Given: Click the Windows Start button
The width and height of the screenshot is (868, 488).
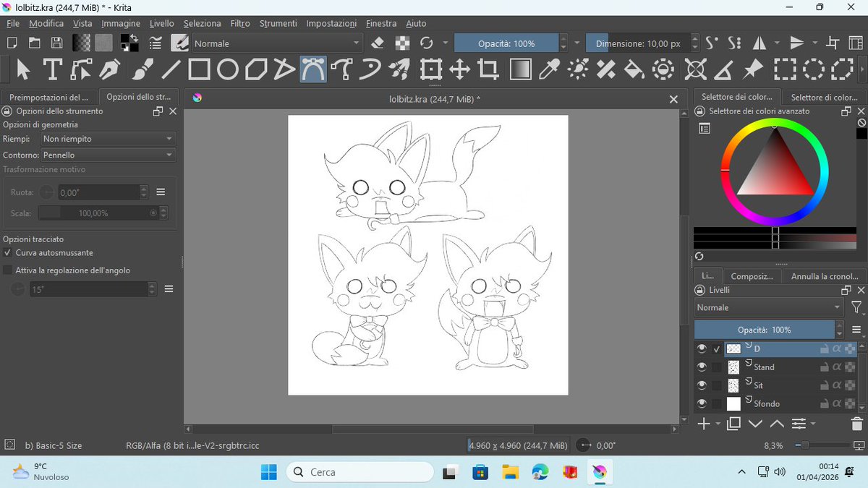Looking at the screenshot, I should 269,472.
